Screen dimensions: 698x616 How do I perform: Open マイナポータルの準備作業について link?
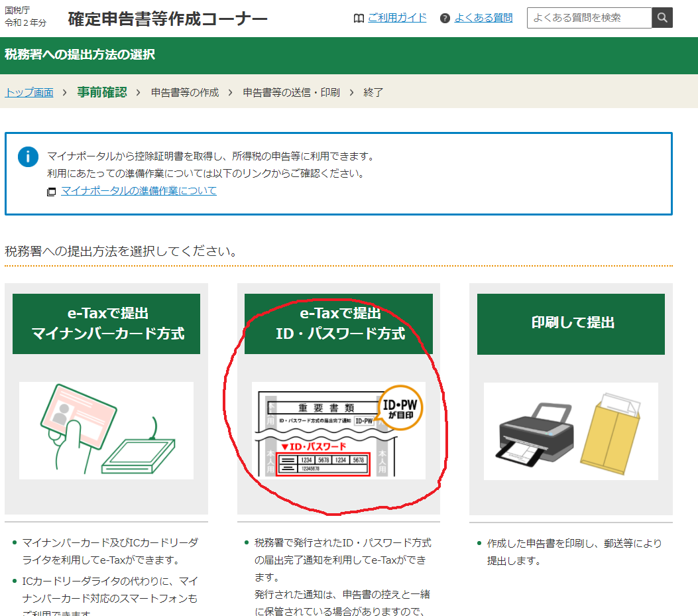(139, 190)
